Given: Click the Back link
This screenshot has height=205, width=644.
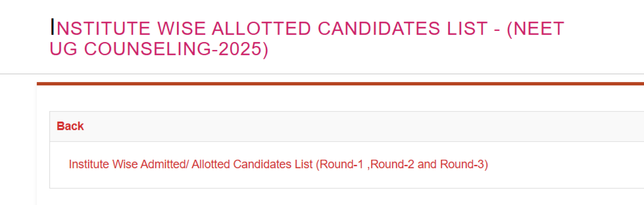Looking at the screenshot, I should click(70, 126).
